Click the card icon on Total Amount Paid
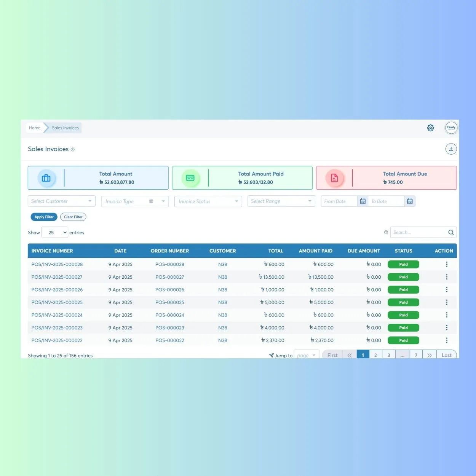This screenshot has height=476, width=476. 190,178
